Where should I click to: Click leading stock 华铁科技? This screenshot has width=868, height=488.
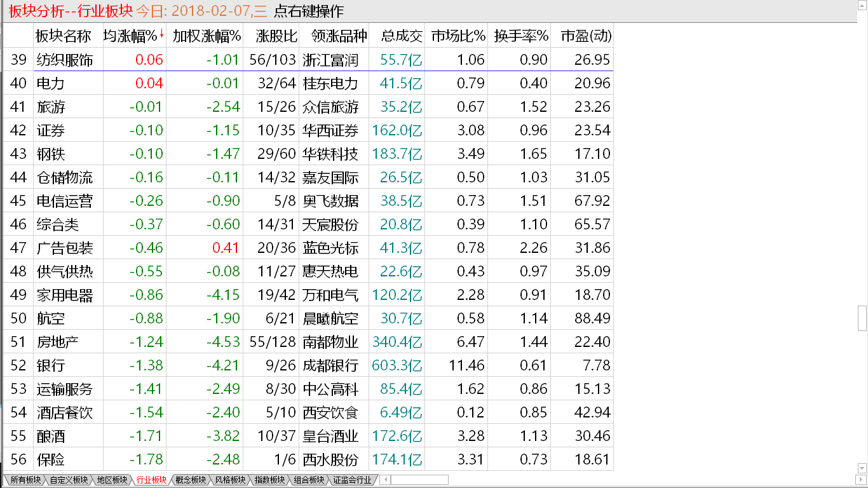tap(330, 154)
